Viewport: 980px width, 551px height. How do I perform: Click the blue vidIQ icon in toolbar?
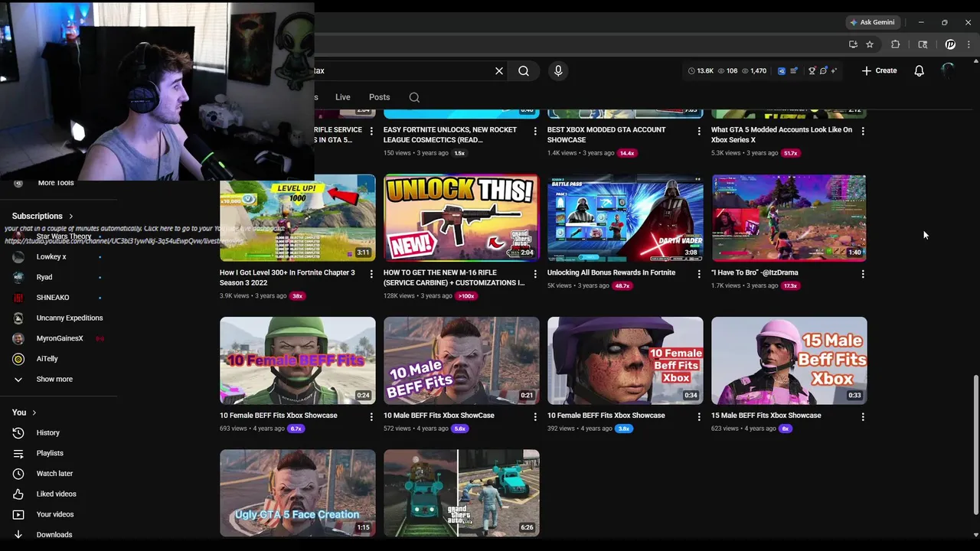[782, 70]
